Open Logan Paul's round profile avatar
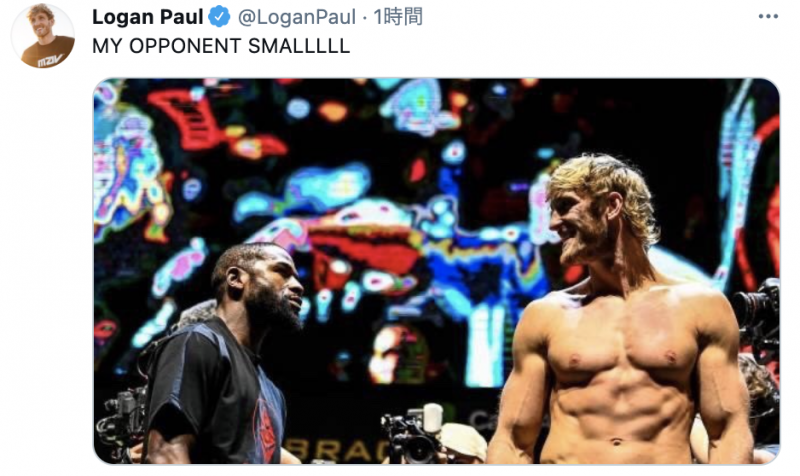 click(x=43, y=36)
